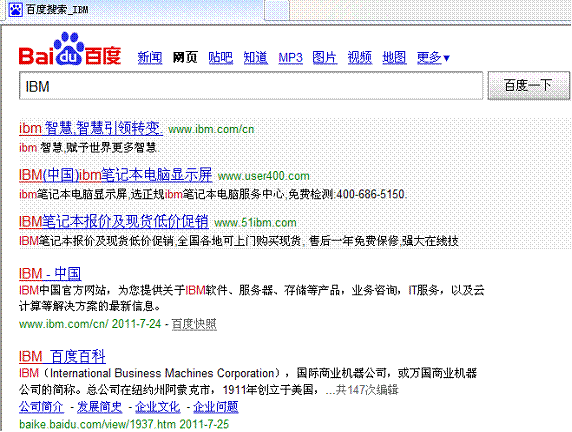Open the 视频 video search

coord(360,58)
